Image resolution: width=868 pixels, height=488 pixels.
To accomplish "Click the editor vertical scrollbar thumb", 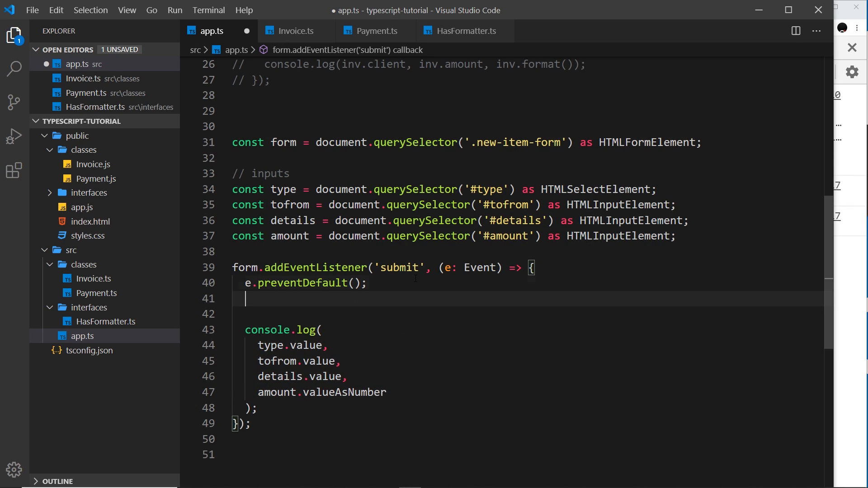I will pos(829,272).
